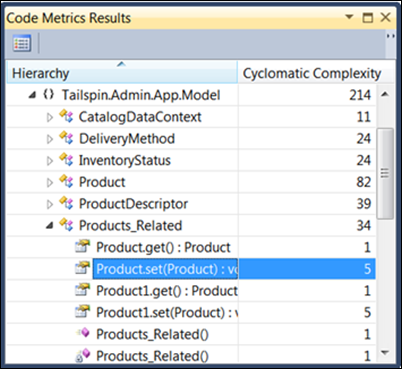Select the Product1.set(Product) row

[191, 312]
